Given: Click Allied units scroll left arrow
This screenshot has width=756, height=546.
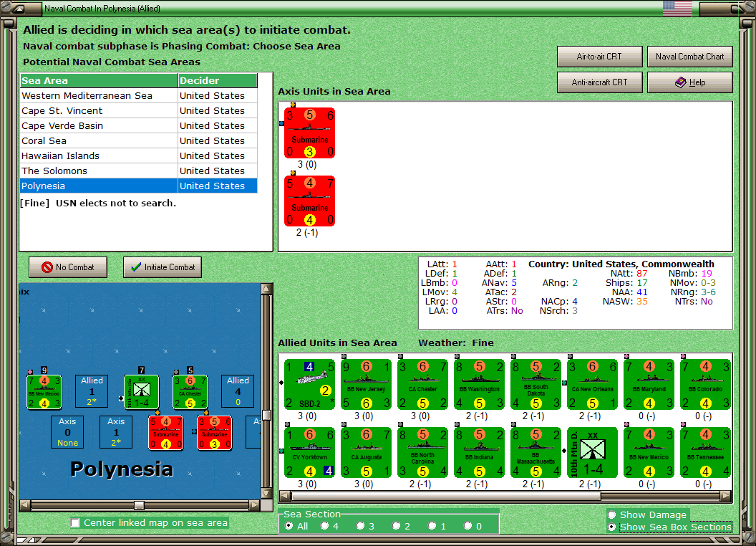Looking at the screenshot, I should tap(285, 496).
